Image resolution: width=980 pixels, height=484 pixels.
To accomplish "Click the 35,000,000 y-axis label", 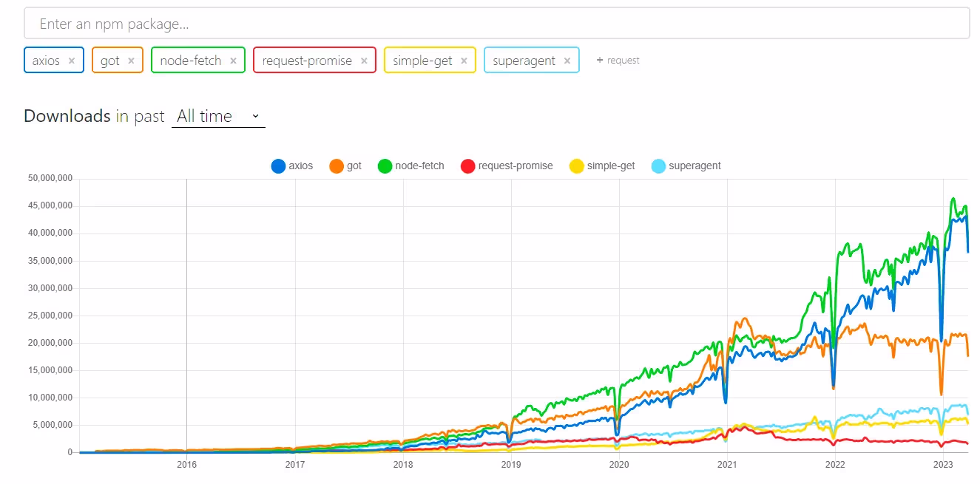I will point(50,261).
